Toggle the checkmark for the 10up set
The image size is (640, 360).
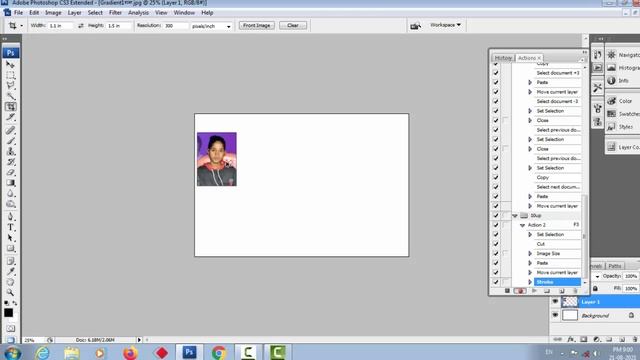[x=496, y=216]
